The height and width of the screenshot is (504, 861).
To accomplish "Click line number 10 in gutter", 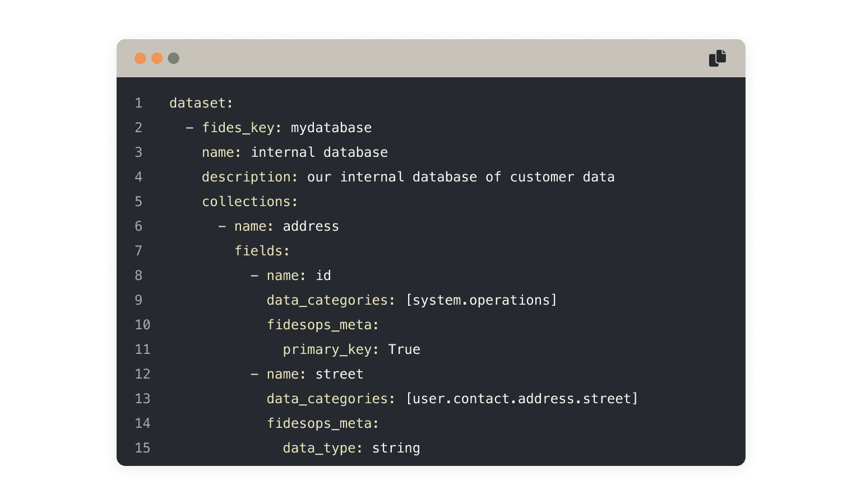I will click(x=143, y=325).
